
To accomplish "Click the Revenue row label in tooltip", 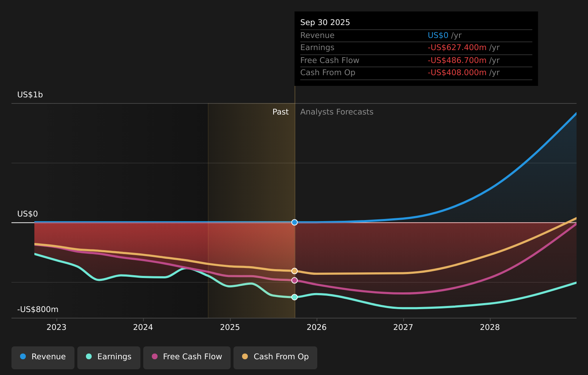I will (317, 35).
